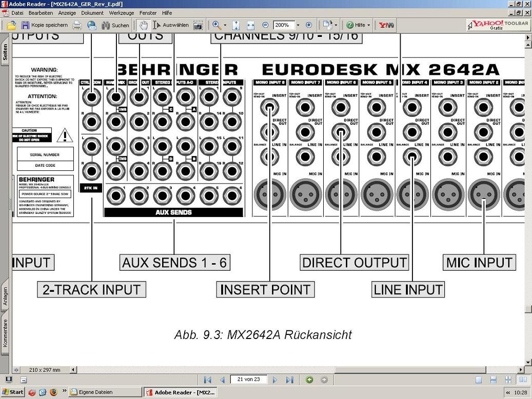
Task: Open a file with the folder icon
Action: coord(11,25)
